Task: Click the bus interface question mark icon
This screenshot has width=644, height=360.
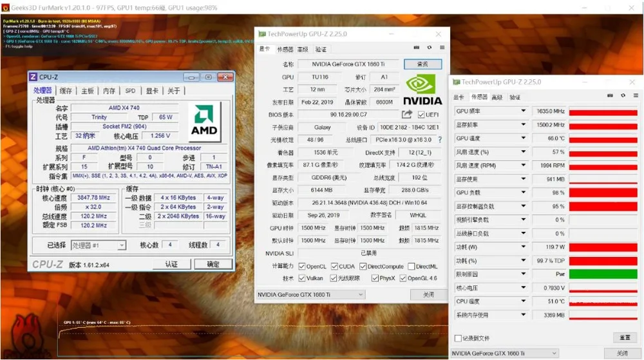Action: point(440,140)
